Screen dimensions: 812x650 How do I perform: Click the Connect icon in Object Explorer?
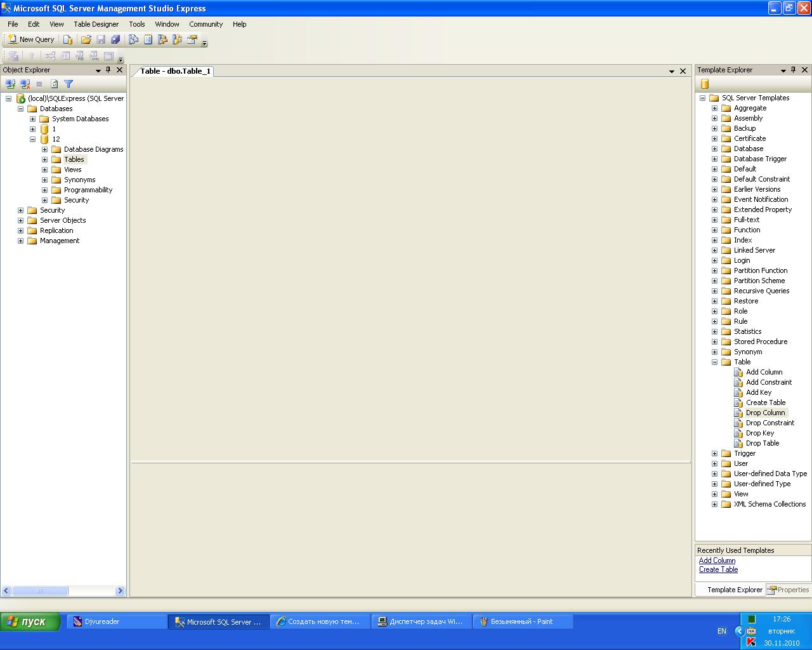[10, 84]
